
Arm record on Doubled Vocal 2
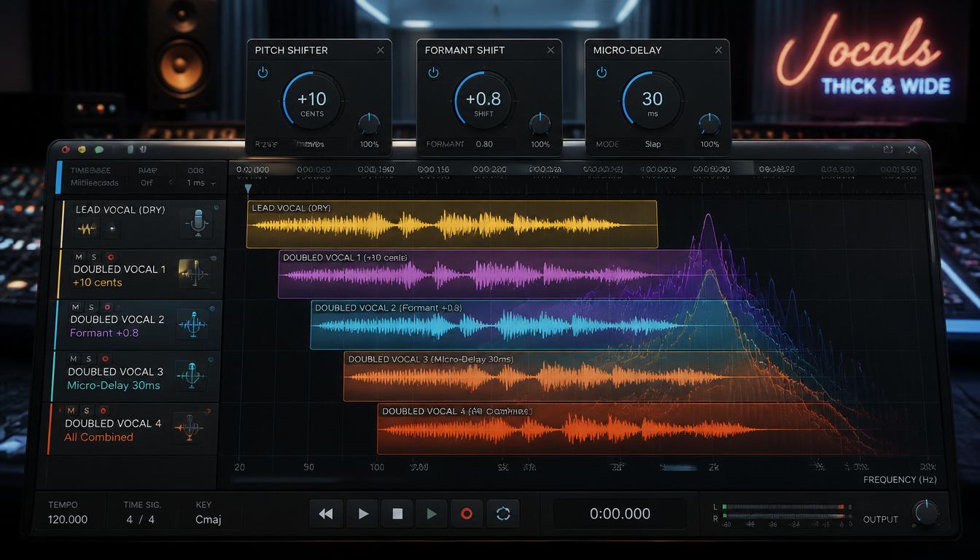(x=107, y=307)
